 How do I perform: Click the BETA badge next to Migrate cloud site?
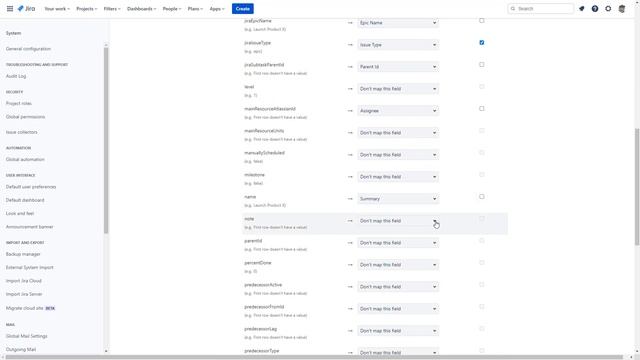click(x=50, y=308)
